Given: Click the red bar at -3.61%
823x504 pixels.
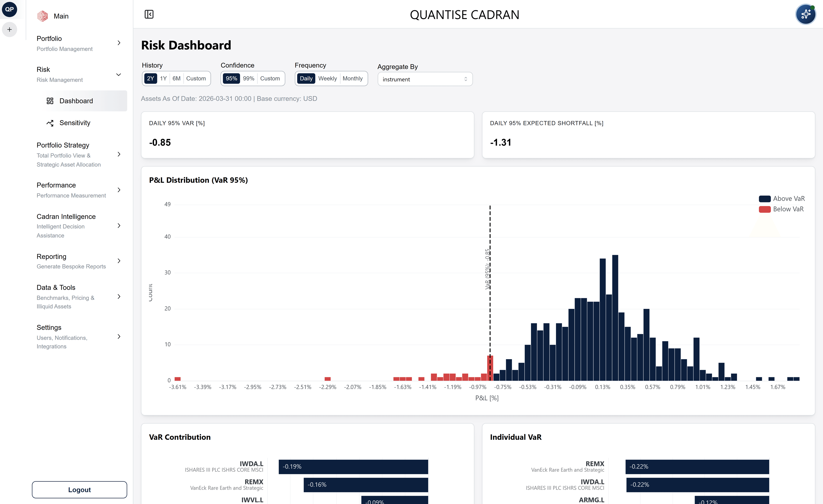Looking at the screenshot, I should pyautogui.click(x=178, y=379).
